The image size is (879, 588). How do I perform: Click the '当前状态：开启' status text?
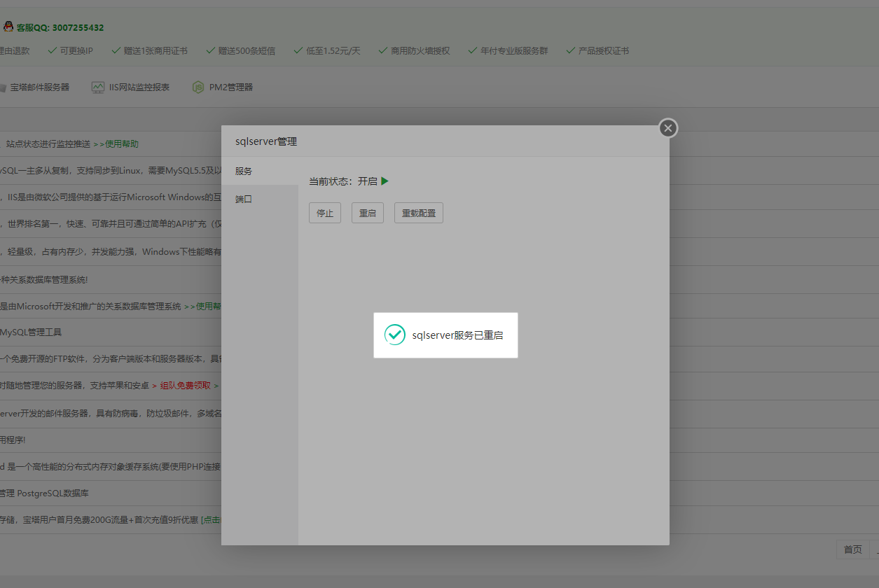(x=343, y=181)
